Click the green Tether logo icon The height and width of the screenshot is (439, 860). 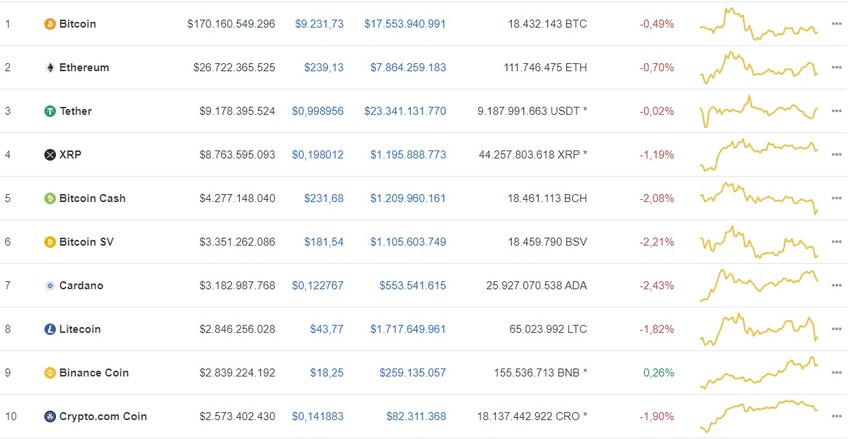coord(50,111)
